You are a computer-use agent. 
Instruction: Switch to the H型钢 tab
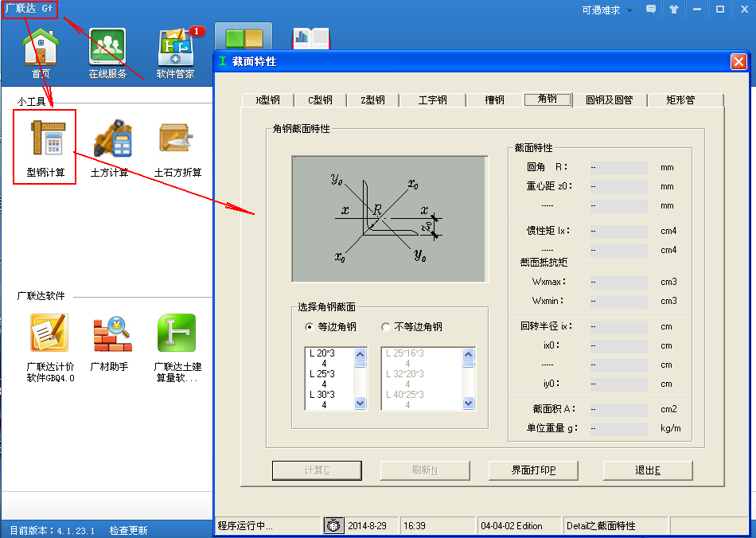pos(267,99)
